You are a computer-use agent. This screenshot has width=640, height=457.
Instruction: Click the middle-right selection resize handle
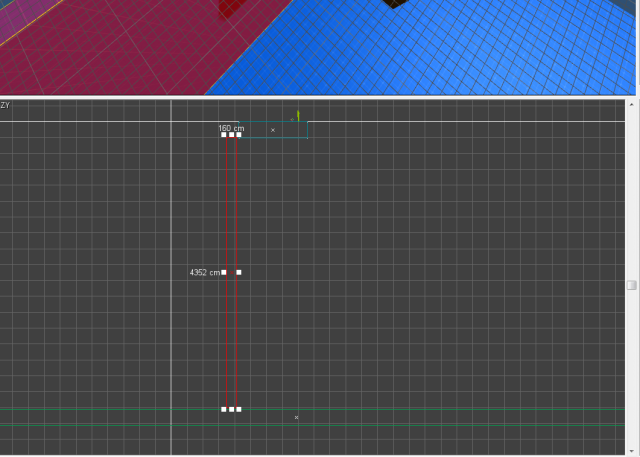point(239,272)
